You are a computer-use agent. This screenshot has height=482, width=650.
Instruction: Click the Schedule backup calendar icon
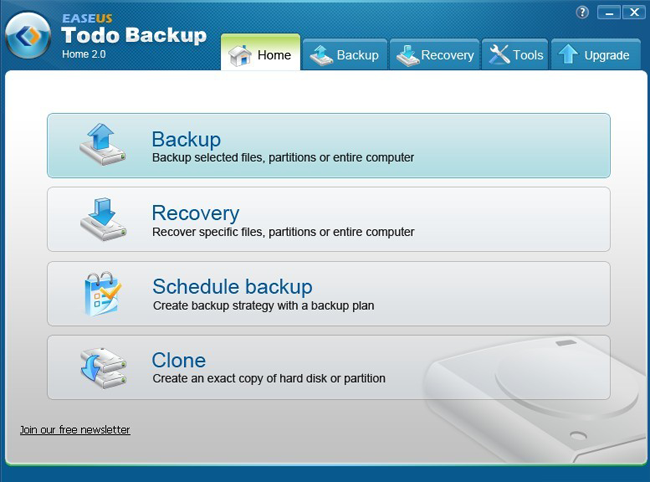pos(103,293)
